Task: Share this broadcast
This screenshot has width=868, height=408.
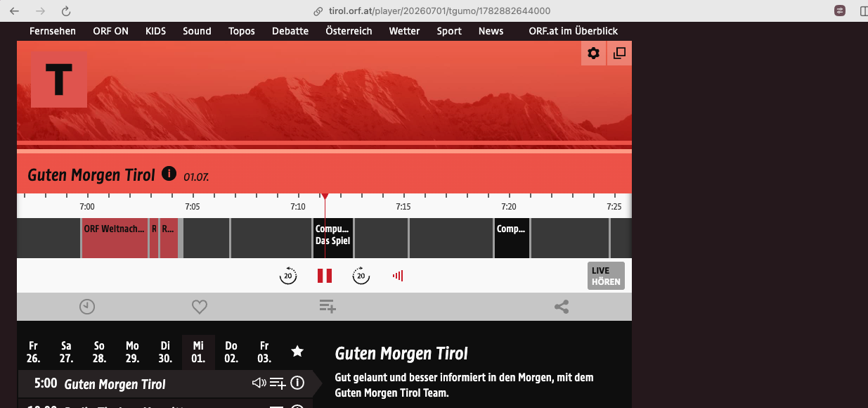Action: pyautogui.click(x=562, y=307)
